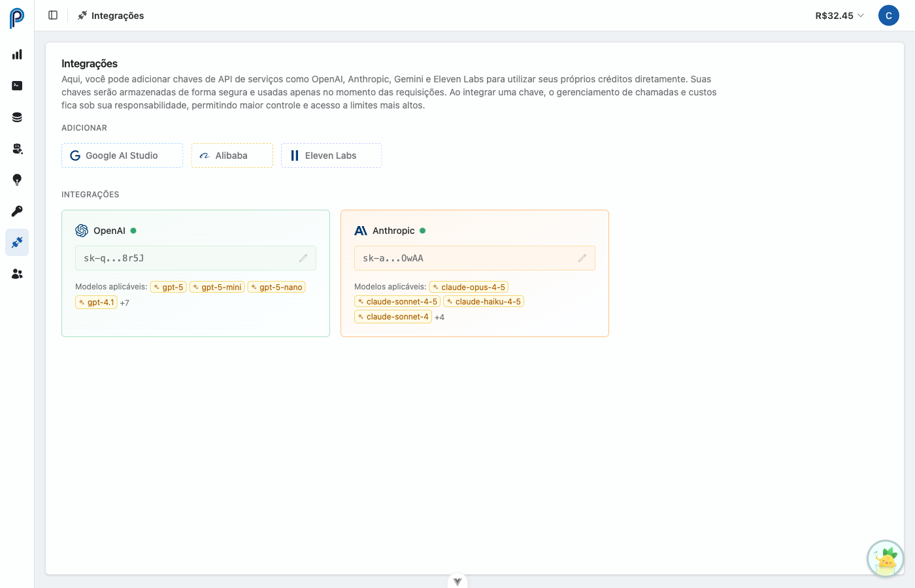The height and width of the screenshot is (588, 915).
Task: Add a Google AI Studio integration
Action: pyautogui.click(x=122, y=155)
